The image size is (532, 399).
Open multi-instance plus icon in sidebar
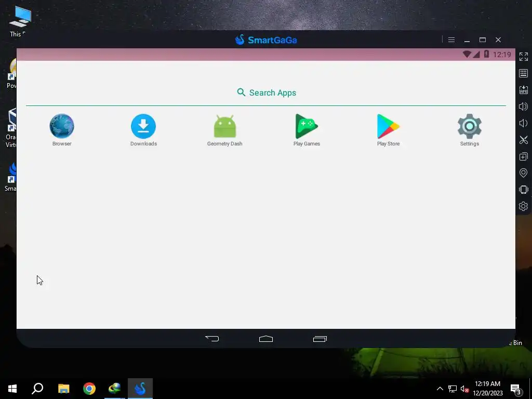(524, 156)
